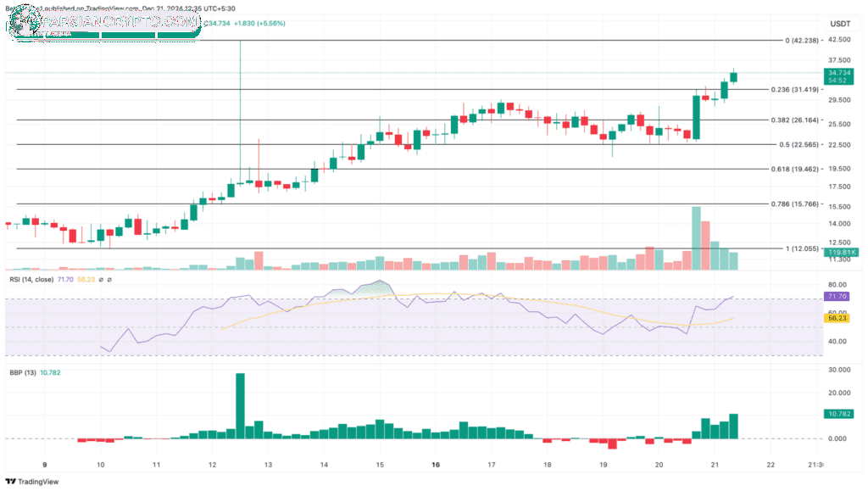The image size is (868, 491).
Task: Click the 42.500 price axis label
Action: (x=839, y=40)
